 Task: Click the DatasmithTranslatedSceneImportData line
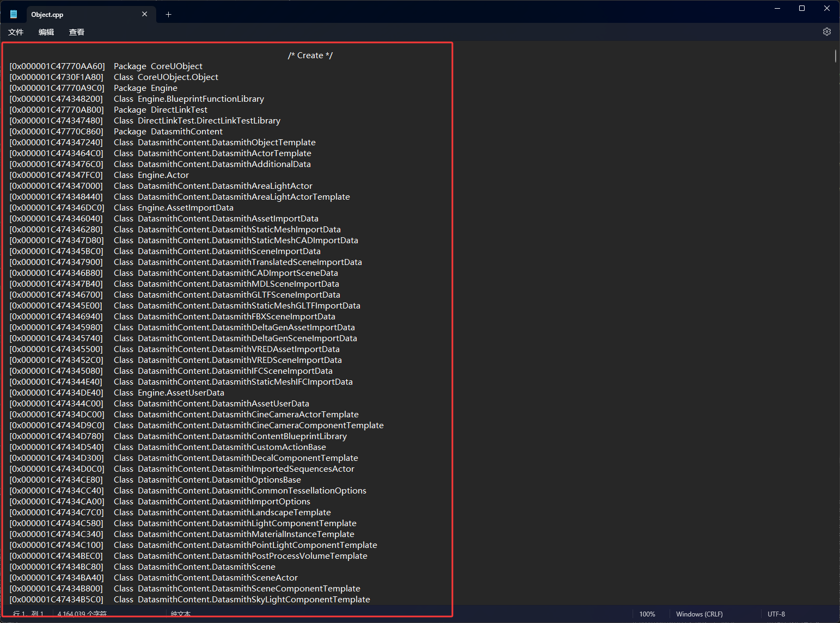click(186, 262)
